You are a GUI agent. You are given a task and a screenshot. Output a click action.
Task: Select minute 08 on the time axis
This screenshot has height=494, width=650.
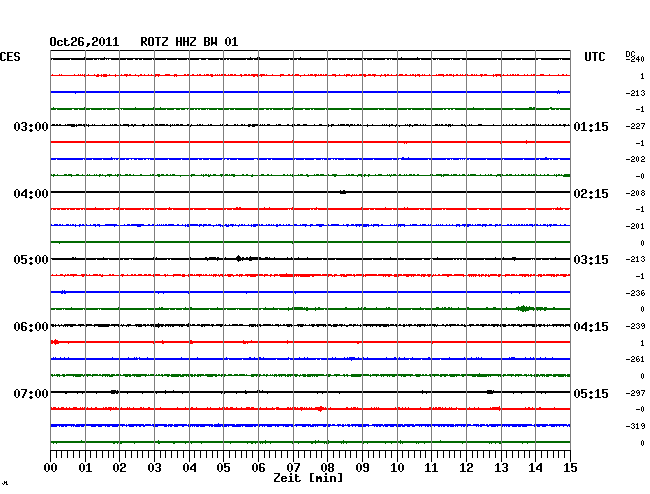click(327, 467)
